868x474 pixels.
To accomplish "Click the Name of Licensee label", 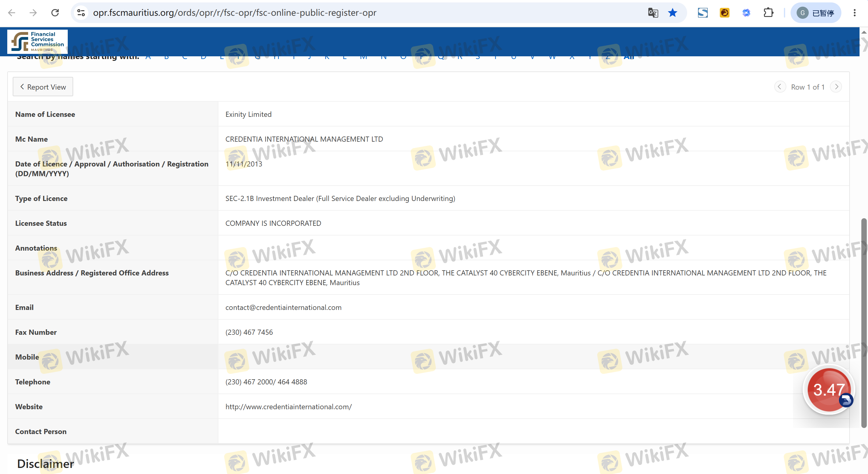I will coord(45,114).
